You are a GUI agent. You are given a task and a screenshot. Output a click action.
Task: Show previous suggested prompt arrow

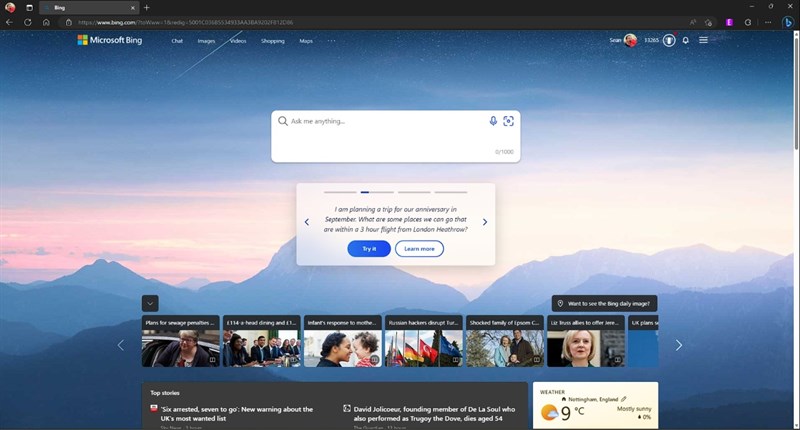[x=307, y=222]
